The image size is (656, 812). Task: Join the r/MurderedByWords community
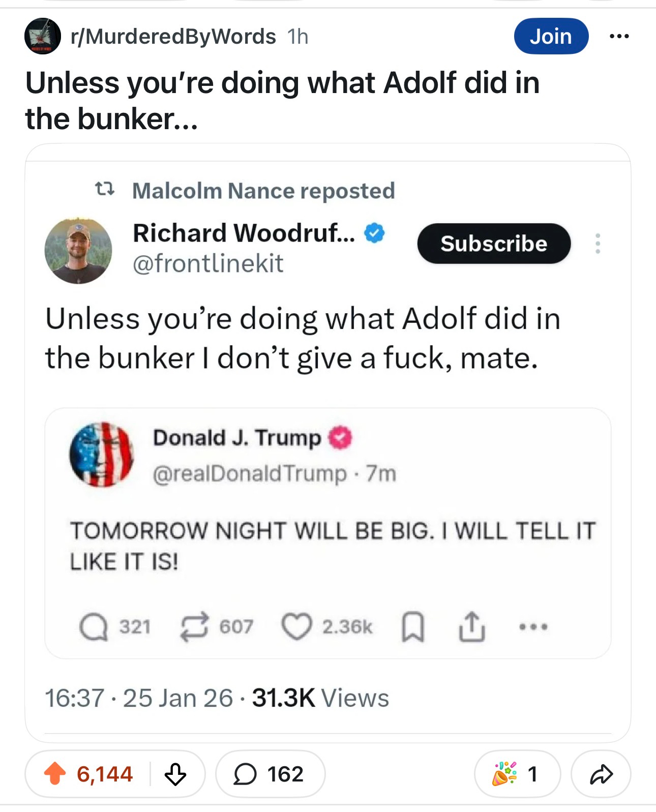point(551,36)
